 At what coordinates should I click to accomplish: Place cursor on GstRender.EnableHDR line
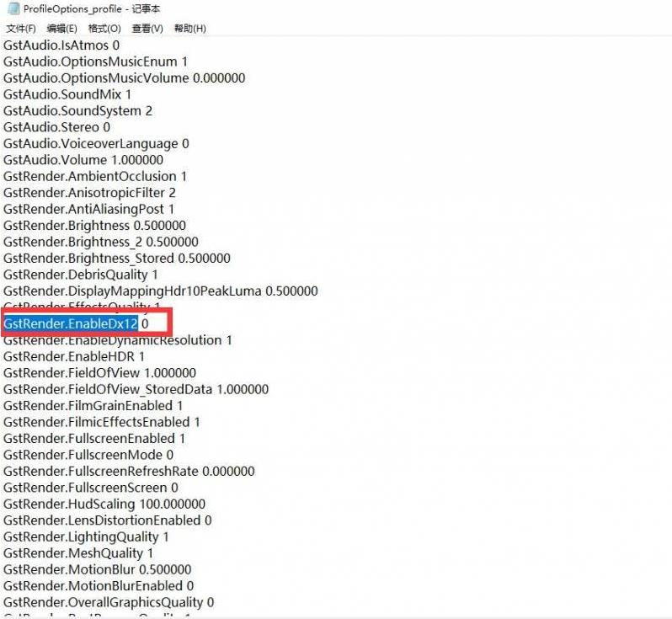[x=74, y=356]
